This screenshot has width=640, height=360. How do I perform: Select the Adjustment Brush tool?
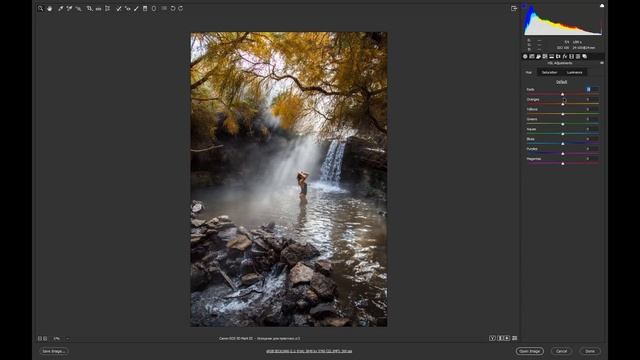tap(136, 8)
